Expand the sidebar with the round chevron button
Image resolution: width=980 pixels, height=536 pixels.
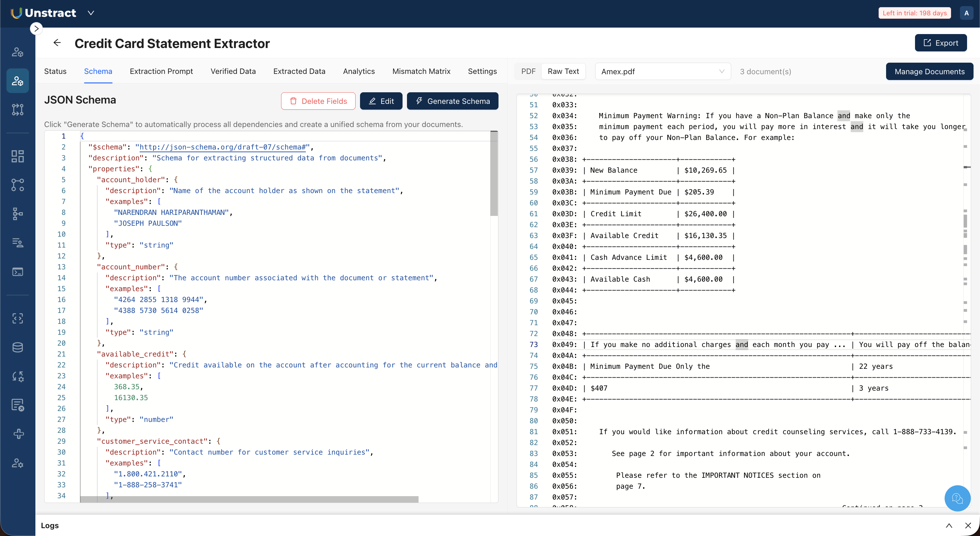click(x=36, y=29)
